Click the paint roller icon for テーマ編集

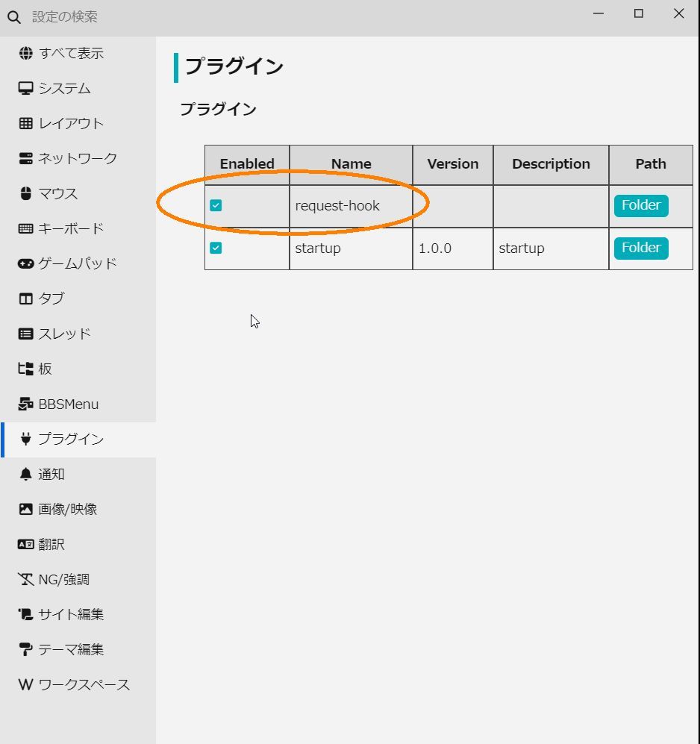click(25, 649)
